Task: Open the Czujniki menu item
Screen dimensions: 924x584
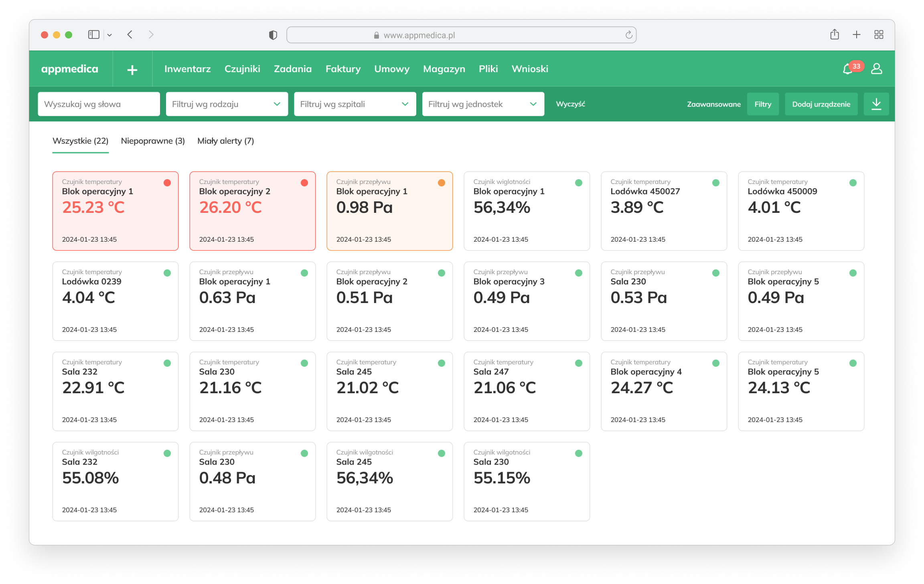Action: (x=242, y=69)
